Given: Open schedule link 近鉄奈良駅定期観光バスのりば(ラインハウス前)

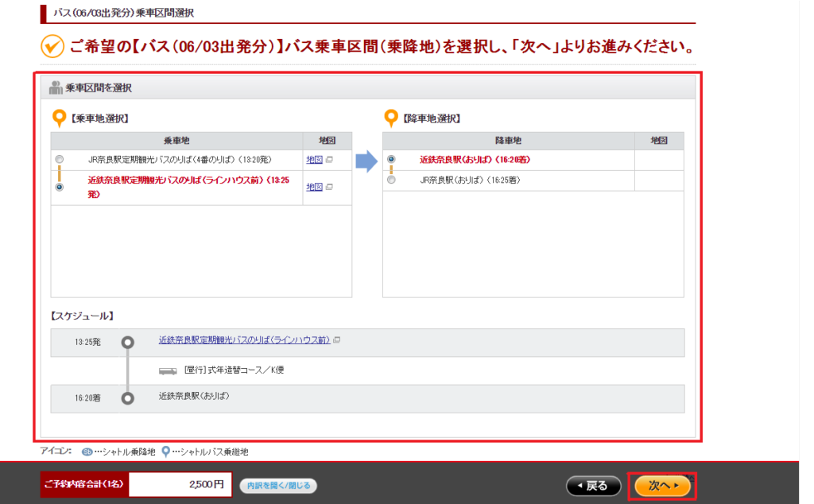Looking at the screenshot, I should [x=244, y=340].
